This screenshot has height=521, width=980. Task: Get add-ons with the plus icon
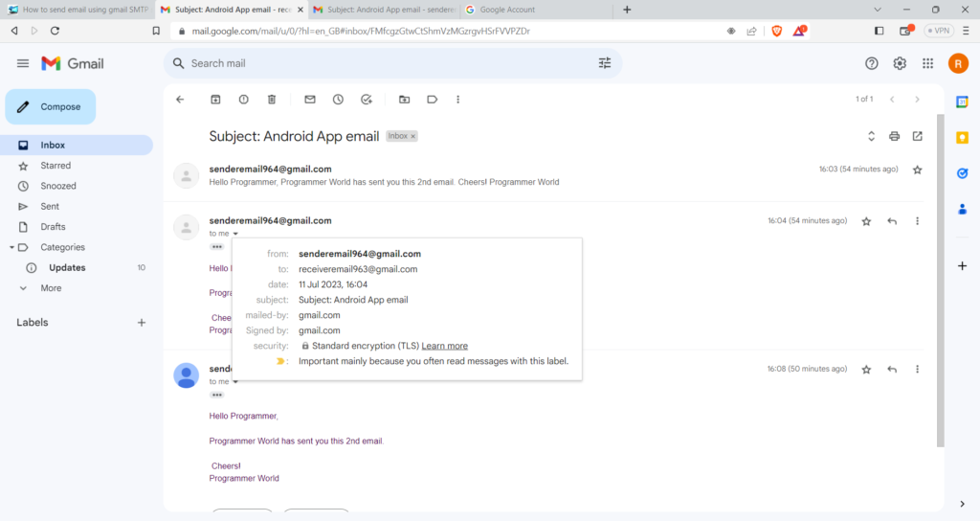tap(963, 266)
